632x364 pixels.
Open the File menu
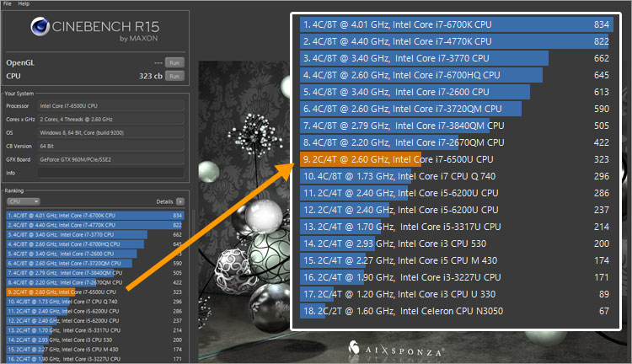[8, 3]
